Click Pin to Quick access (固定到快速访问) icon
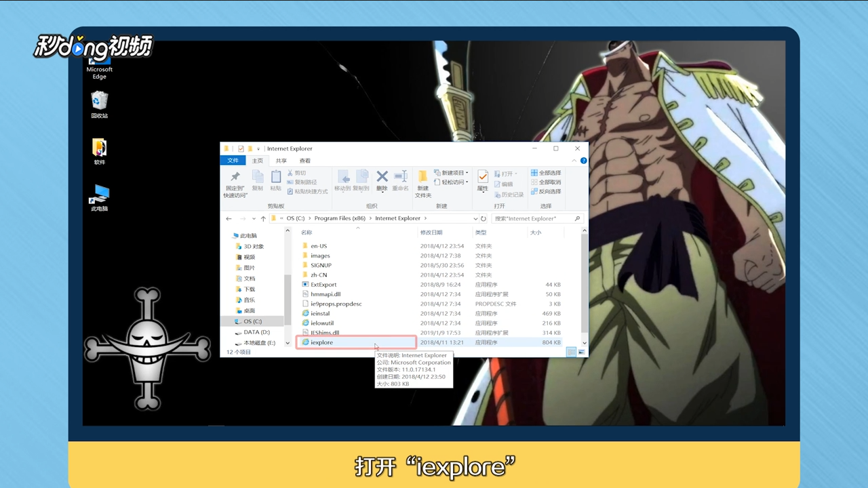This screenshot has width=868, height=488. (x=235, y=177)
